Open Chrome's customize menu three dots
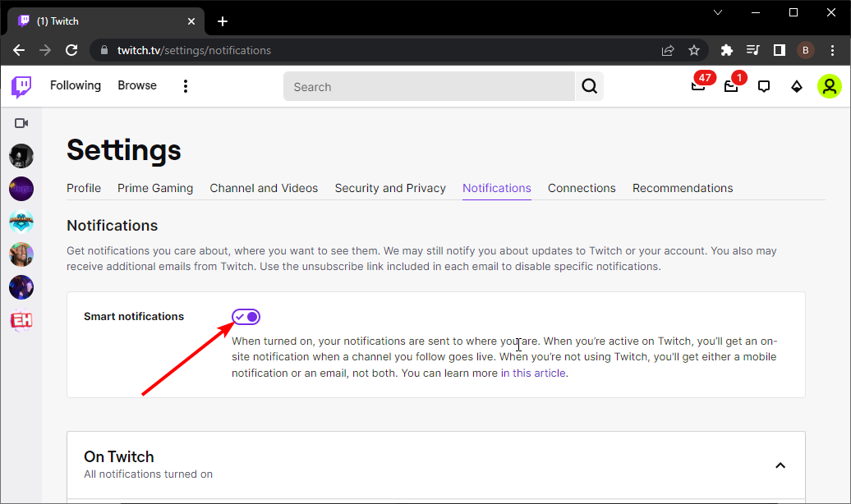Screen dimensions: 851x504 pyautogui.click(x=833, y=50)
